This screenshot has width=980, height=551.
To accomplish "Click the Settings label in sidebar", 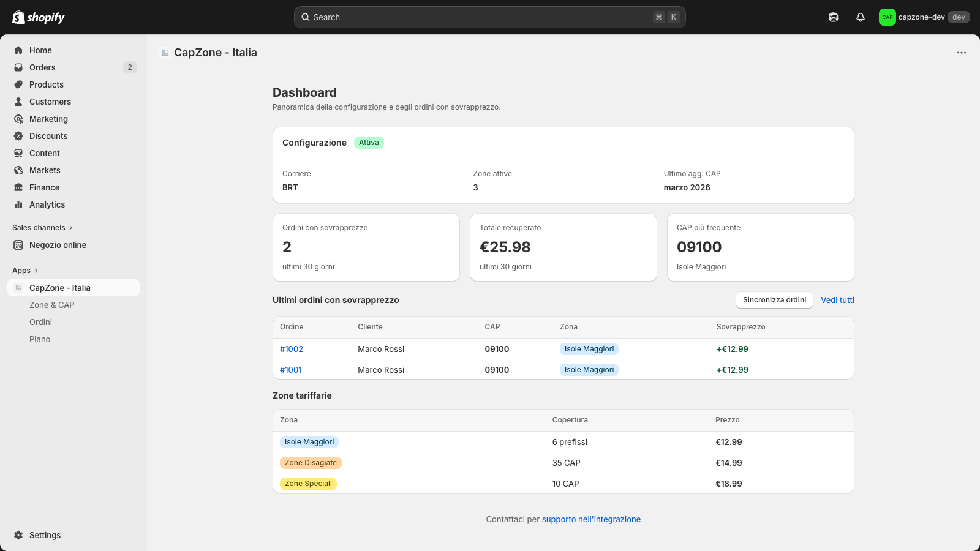I will (45, 535).
